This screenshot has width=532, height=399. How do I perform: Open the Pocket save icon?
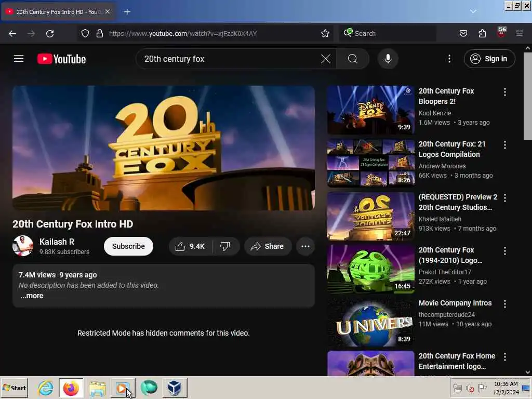(x=463, y=33)
